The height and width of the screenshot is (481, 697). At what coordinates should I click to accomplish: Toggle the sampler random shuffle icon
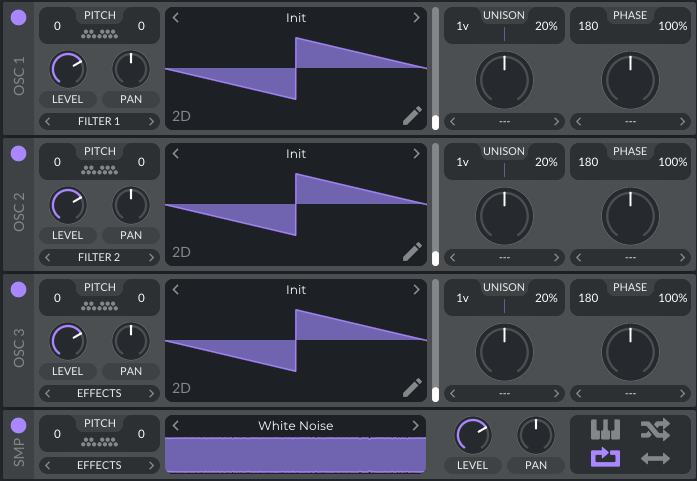coord(656,430)
